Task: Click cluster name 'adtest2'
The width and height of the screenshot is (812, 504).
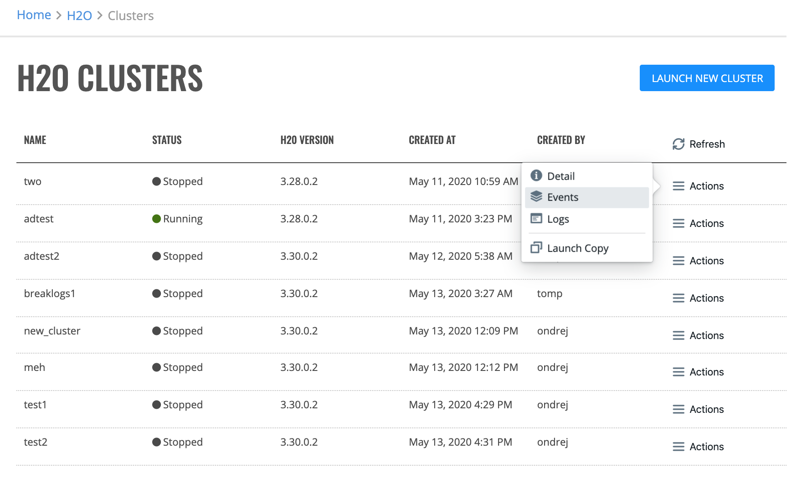Action: coord(41,256)
